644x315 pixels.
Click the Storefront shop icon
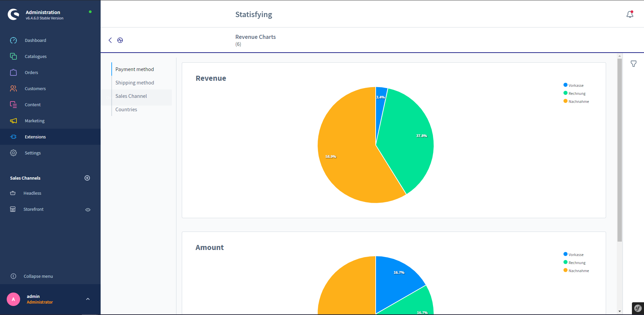(13, 209)
